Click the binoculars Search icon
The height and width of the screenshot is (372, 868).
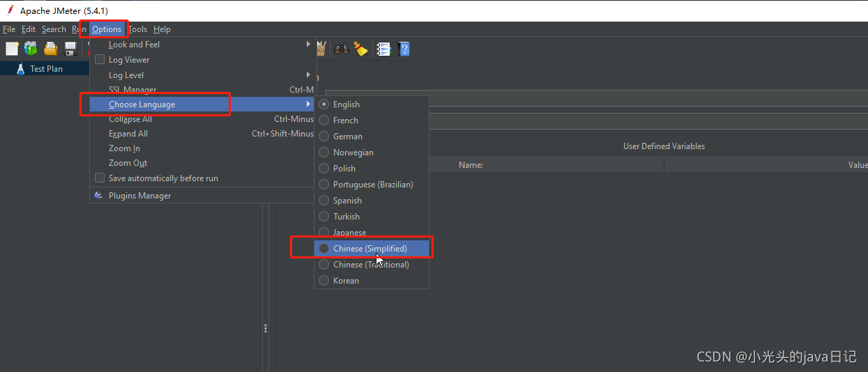(x=342, y=49)
